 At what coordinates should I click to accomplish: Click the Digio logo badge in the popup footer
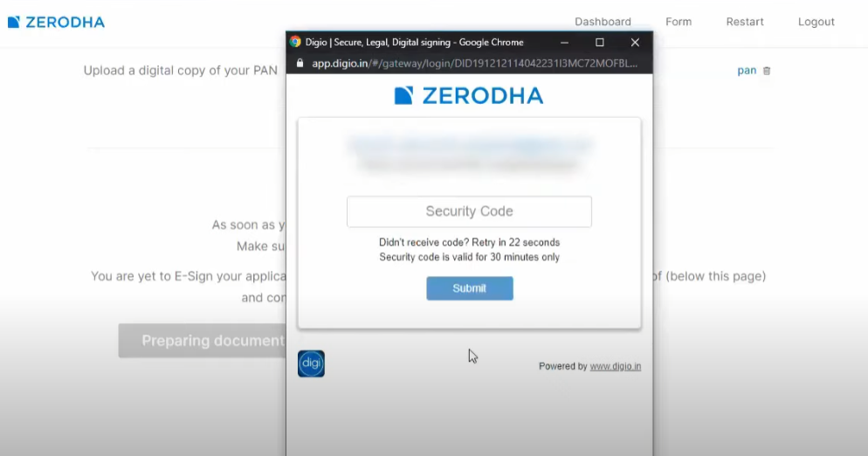pos(311,363)
